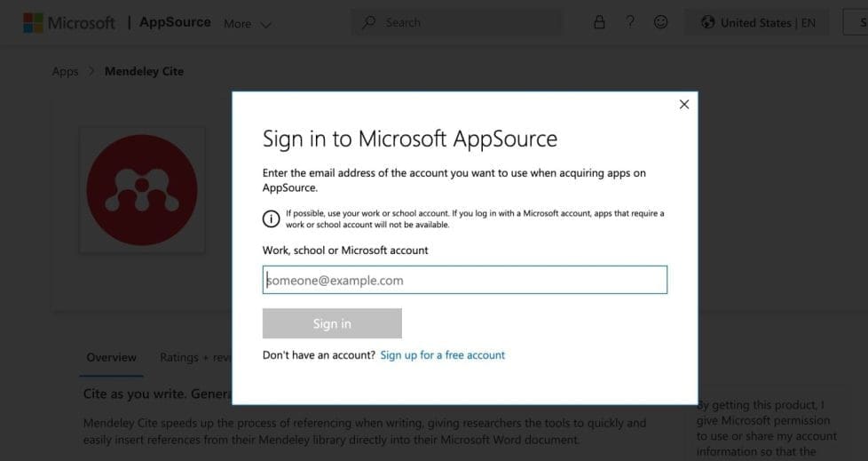Viewport: 868px width, 461px height.
Task: Click the smiley feedback icon
Action: [660, 22]
